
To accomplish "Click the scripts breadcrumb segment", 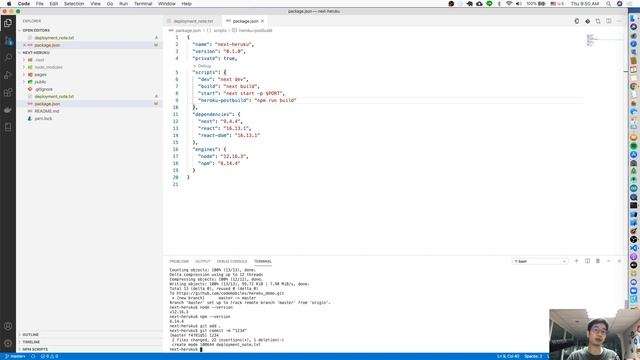I will 220,31.
